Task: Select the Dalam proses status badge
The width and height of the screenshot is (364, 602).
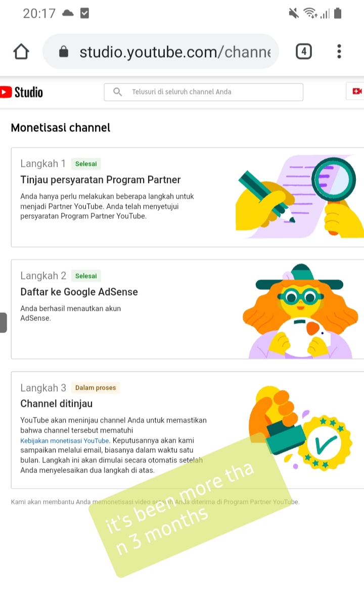Action: (x=96, y=388)
